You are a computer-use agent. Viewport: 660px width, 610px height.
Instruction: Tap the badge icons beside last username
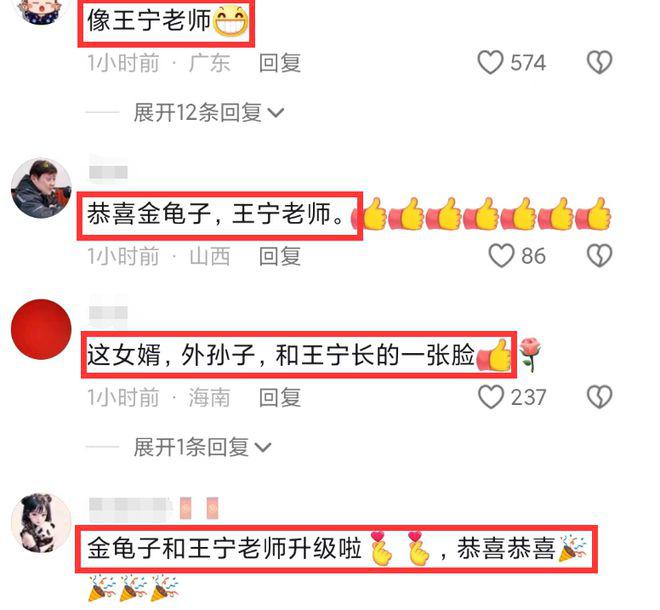pyautogui.click(x=199, y=507)
